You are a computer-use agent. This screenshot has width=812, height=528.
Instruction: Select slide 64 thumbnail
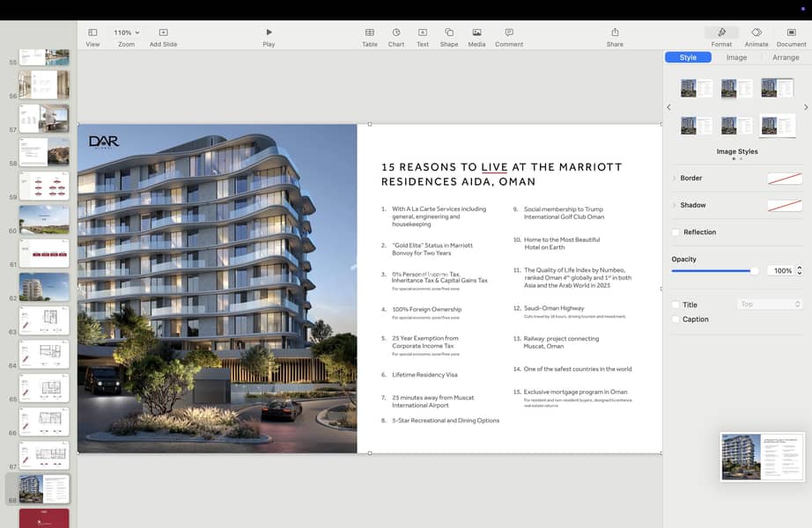44,354
